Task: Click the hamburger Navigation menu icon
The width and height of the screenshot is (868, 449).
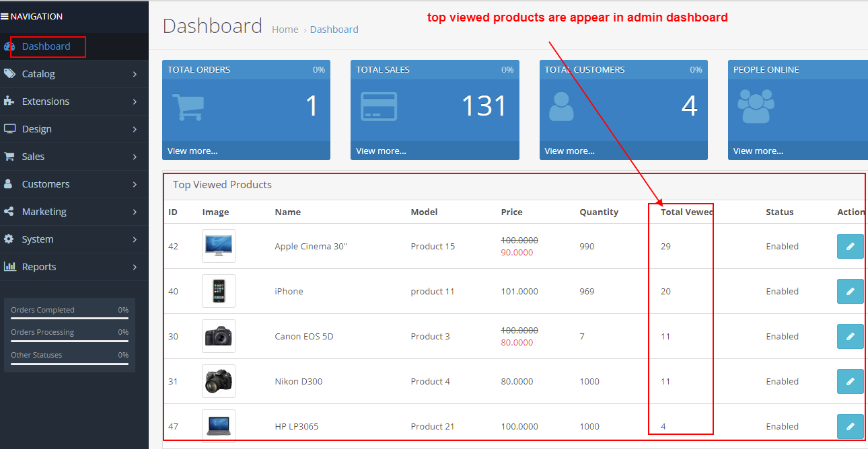Action: click(5, 17)
